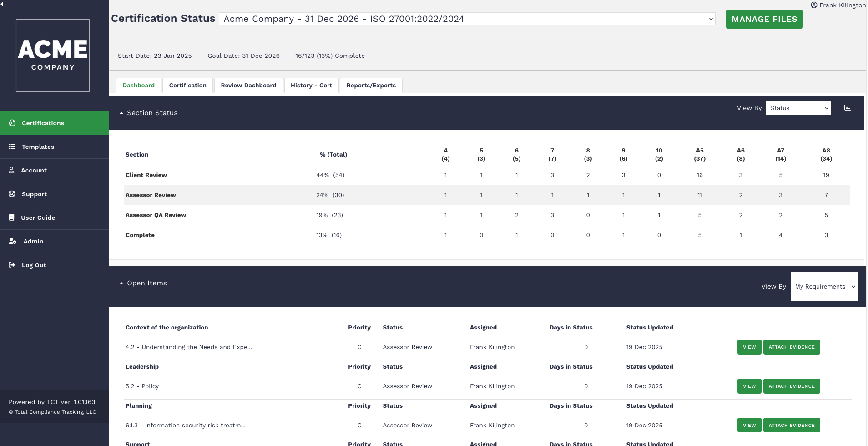Open the History - Cert tab

311,85
